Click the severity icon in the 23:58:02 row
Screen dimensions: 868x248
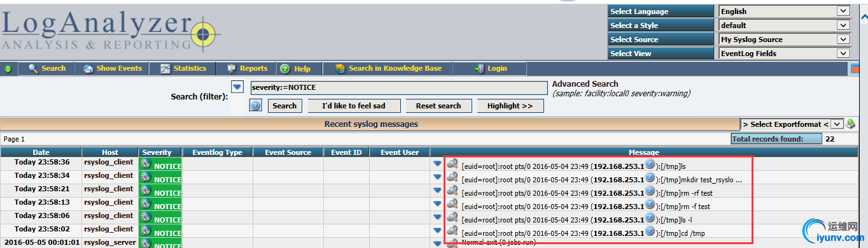click(146, 230)
